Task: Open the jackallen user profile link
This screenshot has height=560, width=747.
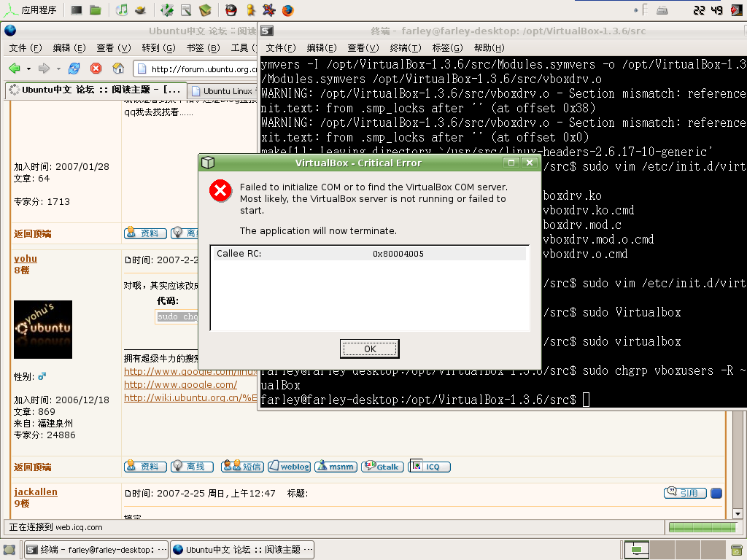Action: [36, 492]
